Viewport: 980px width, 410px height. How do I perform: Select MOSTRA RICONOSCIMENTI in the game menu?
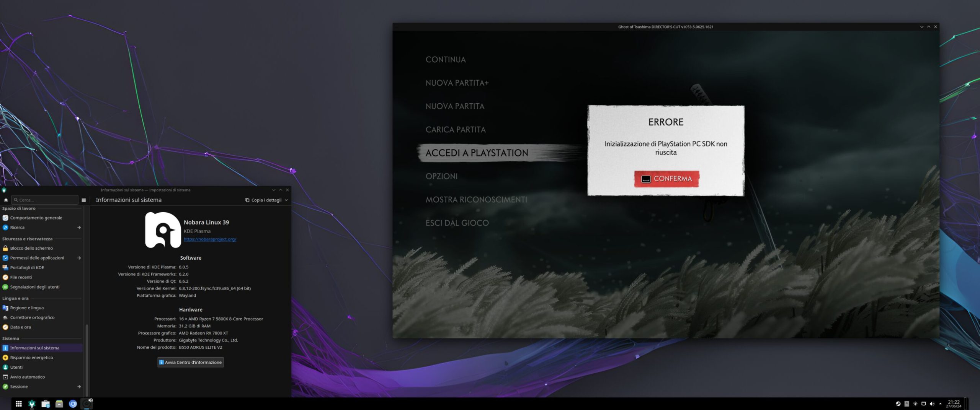pyautogui.click(x=476, y=200)
